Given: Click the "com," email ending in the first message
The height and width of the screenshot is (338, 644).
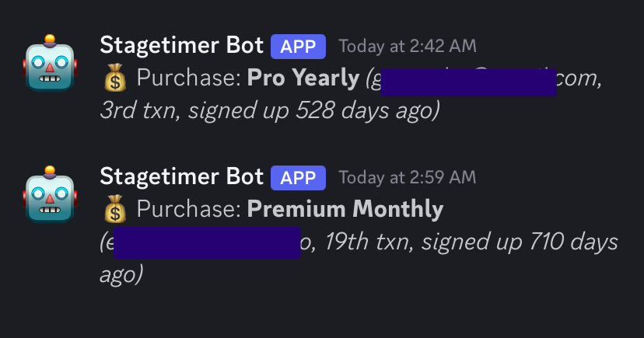Looking at the screenshot, I should click(x=579, y=78).
